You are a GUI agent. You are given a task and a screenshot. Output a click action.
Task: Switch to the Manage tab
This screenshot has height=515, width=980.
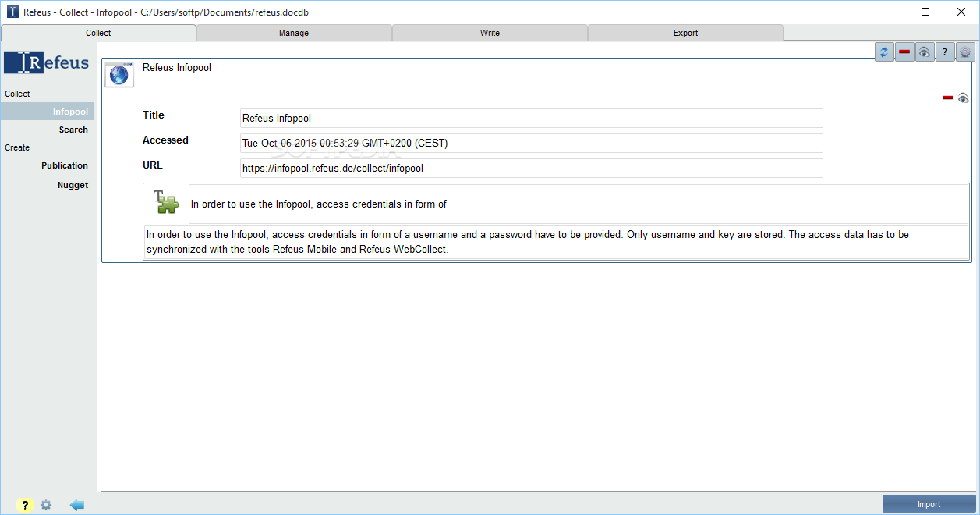tap(294, 33)
